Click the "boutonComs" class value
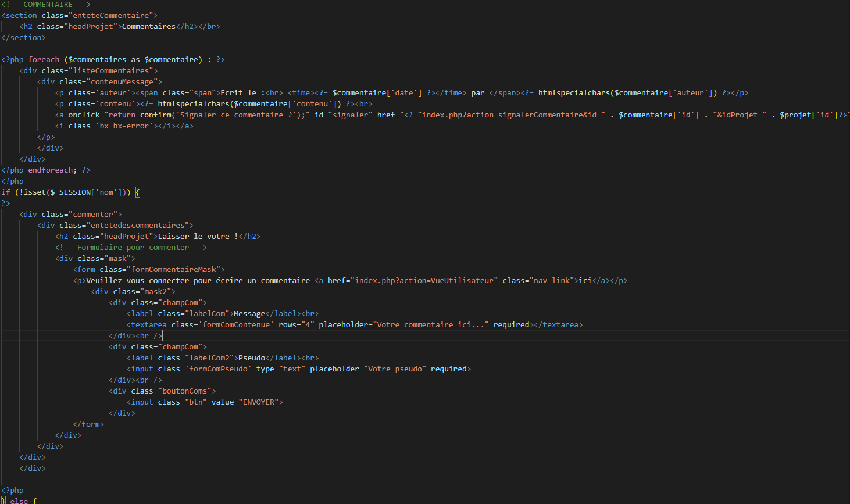Image resolution: width=850 pixels, height=504 pixels. pos(185,391)
